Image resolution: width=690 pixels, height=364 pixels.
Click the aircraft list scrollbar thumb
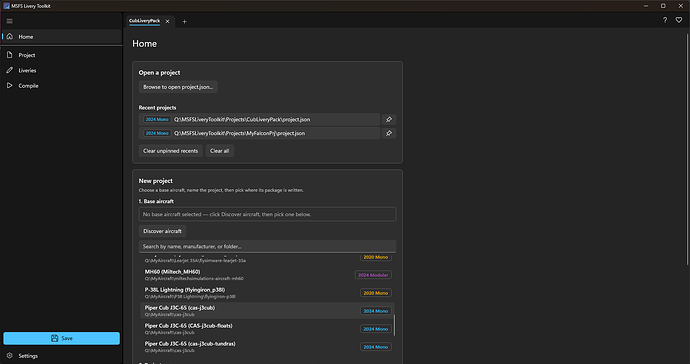pos(394,325)
